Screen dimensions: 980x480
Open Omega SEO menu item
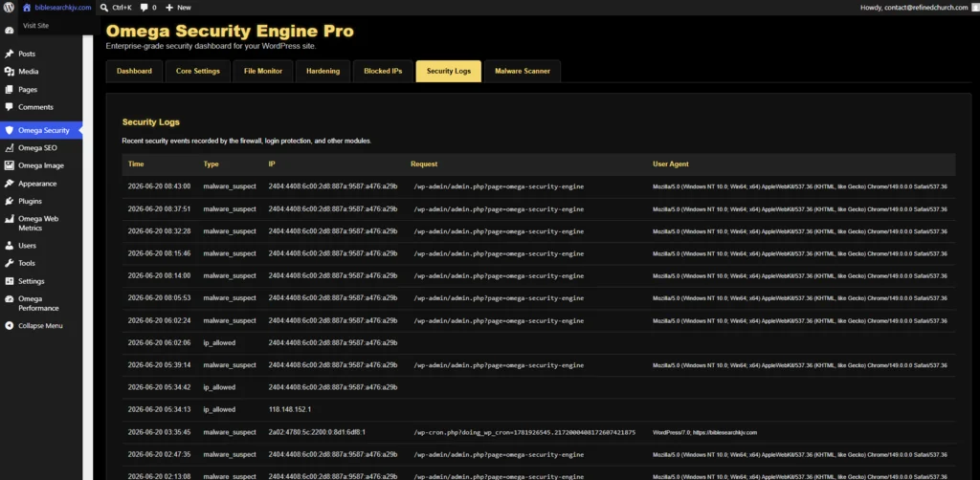click(37, 148)
